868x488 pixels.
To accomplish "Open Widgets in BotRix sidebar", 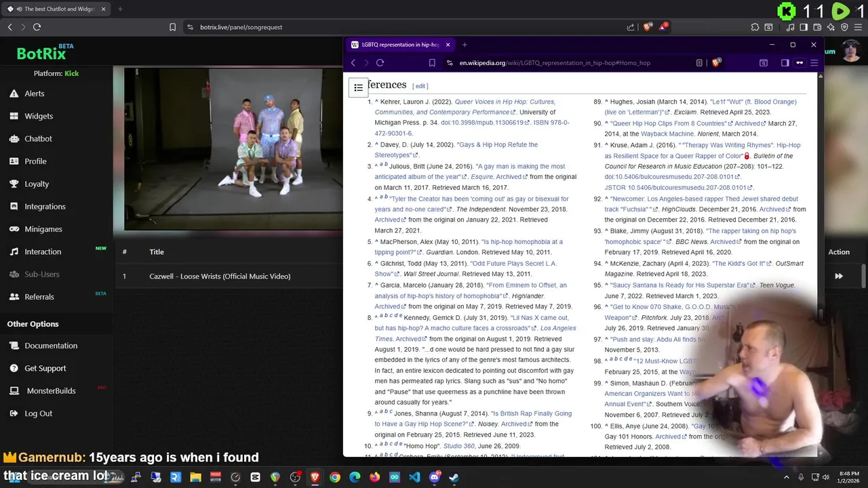I will tap(39, 116).
